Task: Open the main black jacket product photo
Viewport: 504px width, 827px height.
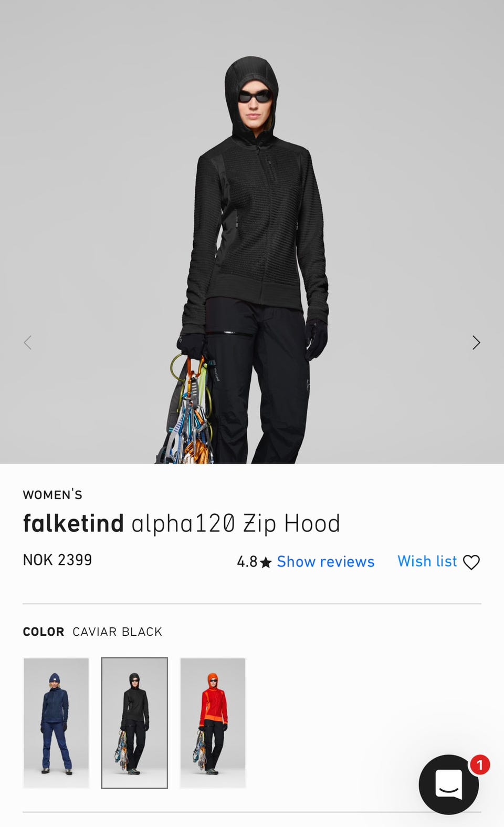Action: tap(252, 232)
